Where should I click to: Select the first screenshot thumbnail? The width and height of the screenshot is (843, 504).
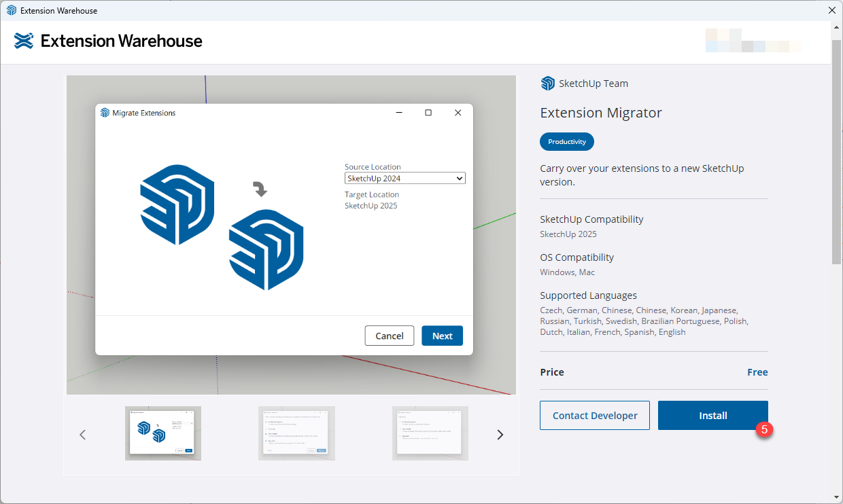(x=163, y=433)
